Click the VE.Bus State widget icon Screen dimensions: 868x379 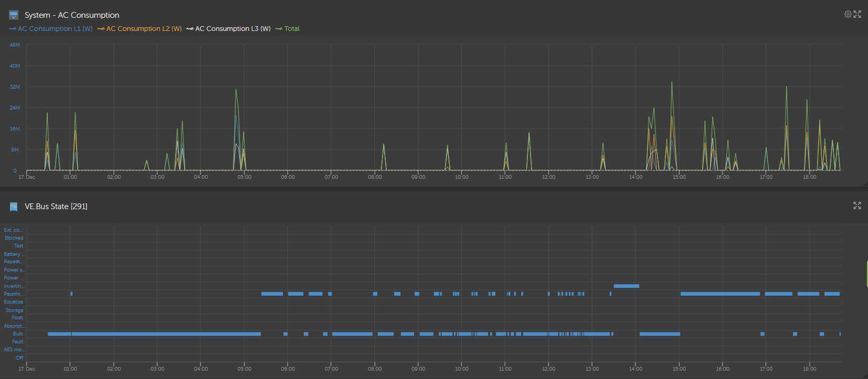coord(14,207)
